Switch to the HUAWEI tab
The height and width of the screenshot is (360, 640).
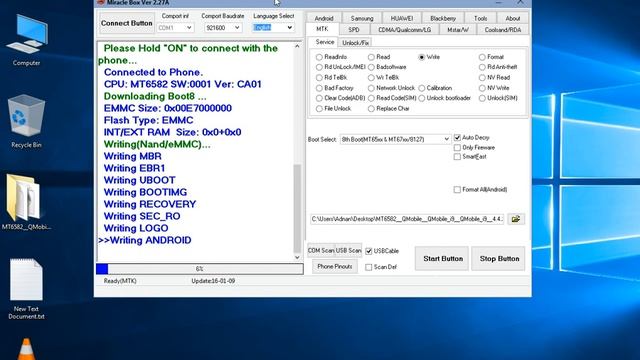pos(402,18)
